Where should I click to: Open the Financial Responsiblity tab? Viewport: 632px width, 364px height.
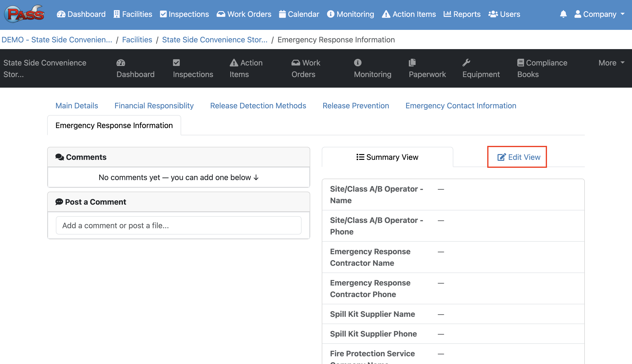(154, 105)
